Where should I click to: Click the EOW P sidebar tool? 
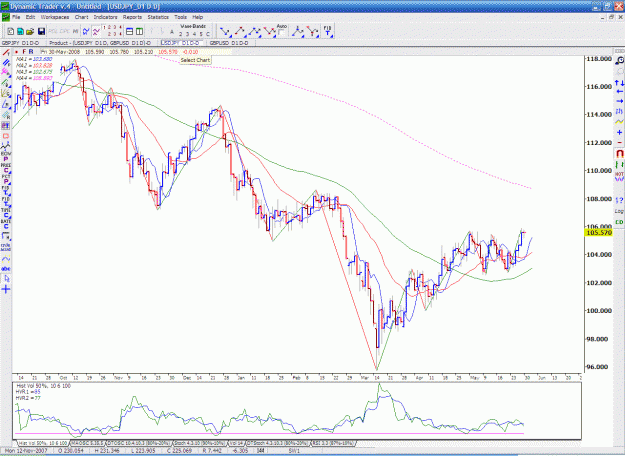6,157
